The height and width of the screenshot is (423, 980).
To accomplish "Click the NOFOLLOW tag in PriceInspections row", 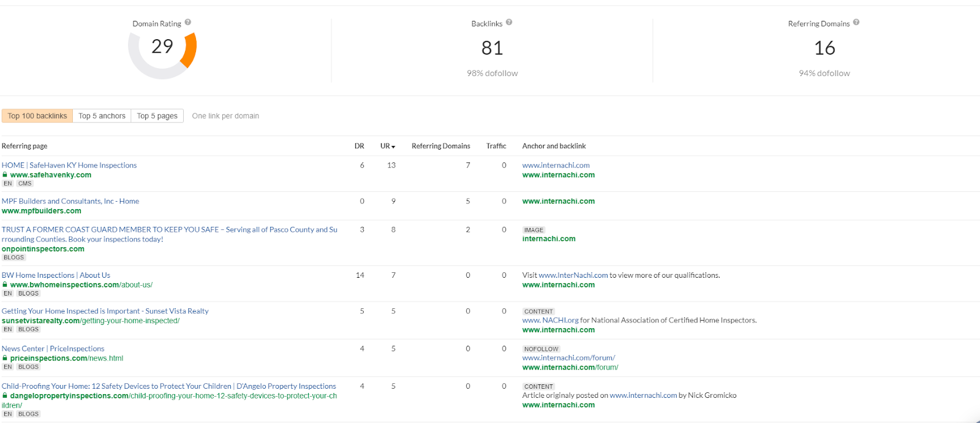I will tap(541, 349).
